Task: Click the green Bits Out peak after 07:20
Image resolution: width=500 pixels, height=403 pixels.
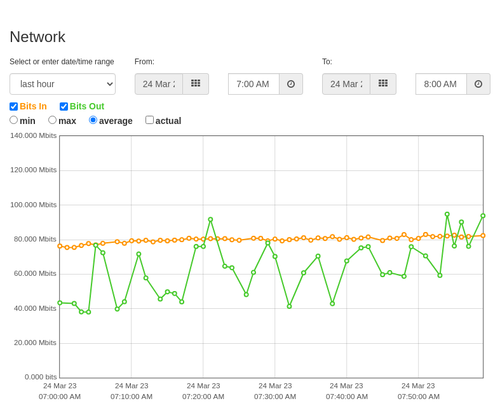Action: coord(210,220)
